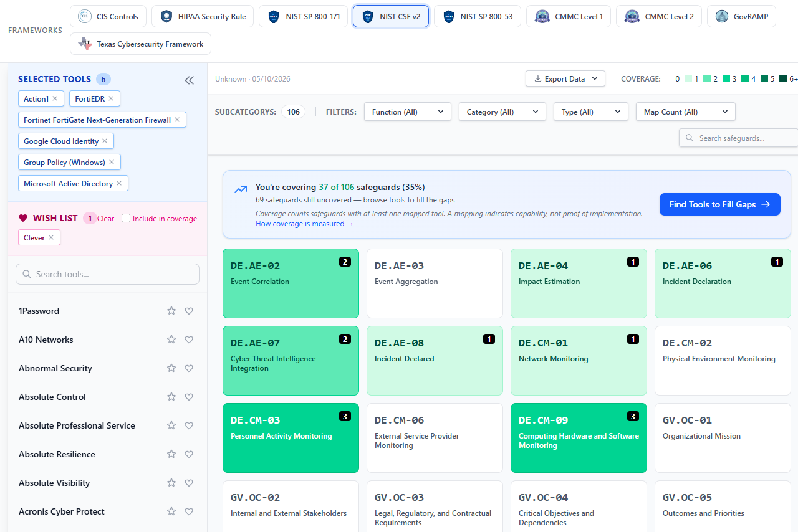Image resolution: width=798 pixels, height=532 pixels.
Task: Switch to CIS Controls framework
Action: pos(108,16)
